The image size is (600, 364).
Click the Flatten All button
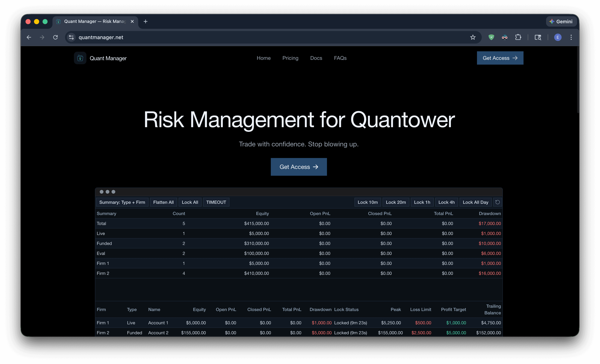tap(163, 202)
